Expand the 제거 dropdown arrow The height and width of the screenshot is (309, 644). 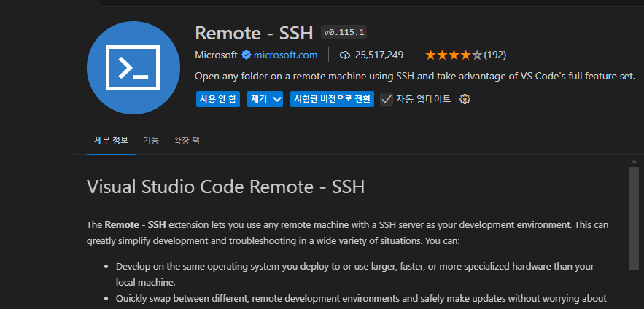277,99
